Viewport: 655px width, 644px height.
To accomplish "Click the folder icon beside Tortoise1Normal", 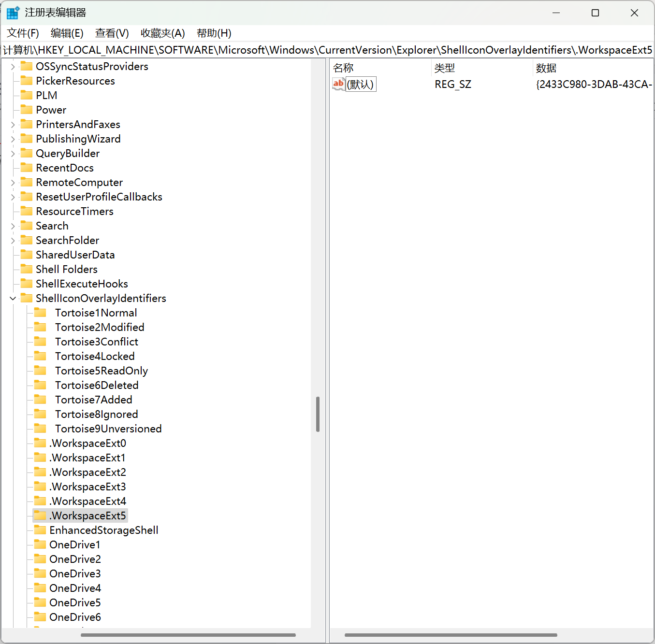I will coord(40,313).
